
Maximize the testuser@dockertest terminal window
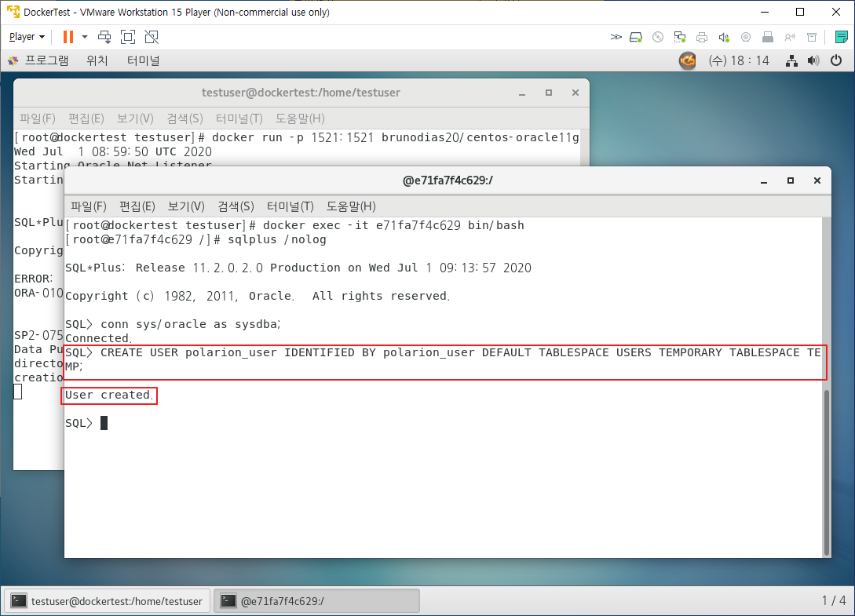[549, 93]
